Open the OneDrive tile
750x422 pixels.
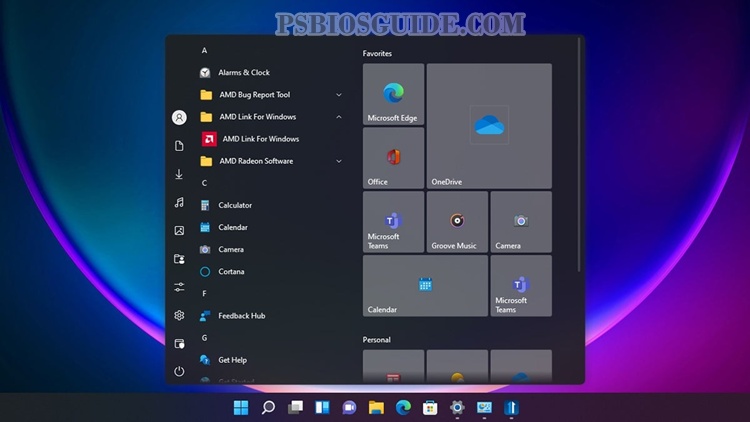point(489,126)
